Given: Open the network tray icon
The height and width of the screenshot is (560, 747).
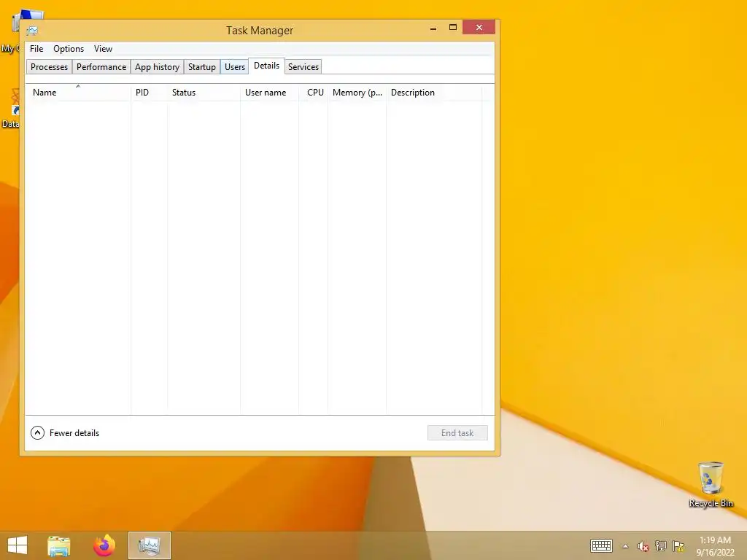Looking at the screenshot, I should pyautogui.click(x=660, y=545).
